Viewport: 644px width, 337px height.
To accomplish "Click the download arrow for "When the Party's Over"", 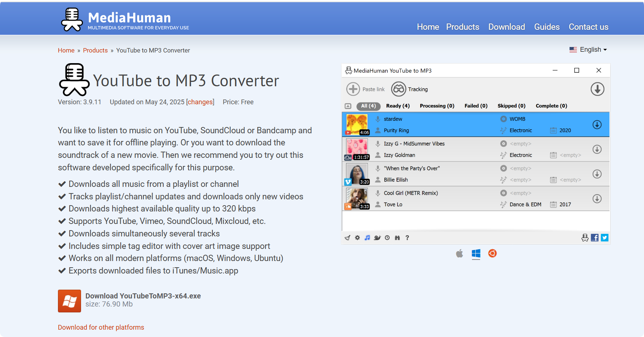I will pyautogui.click(x=597, y=174).
